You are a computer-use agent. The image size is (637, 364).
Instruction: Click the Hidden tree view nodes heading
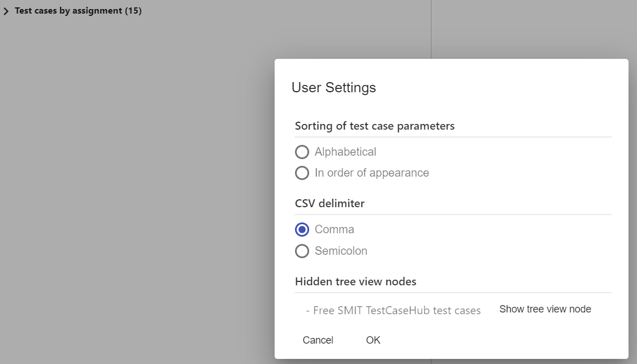click(x=356, y=281)
